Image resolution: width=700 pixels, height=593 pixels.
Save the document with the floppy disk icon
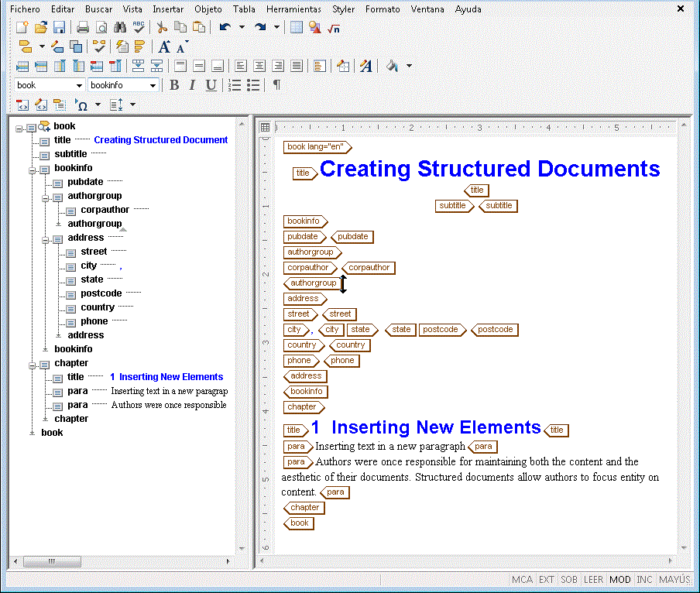(x=59, y=28)
